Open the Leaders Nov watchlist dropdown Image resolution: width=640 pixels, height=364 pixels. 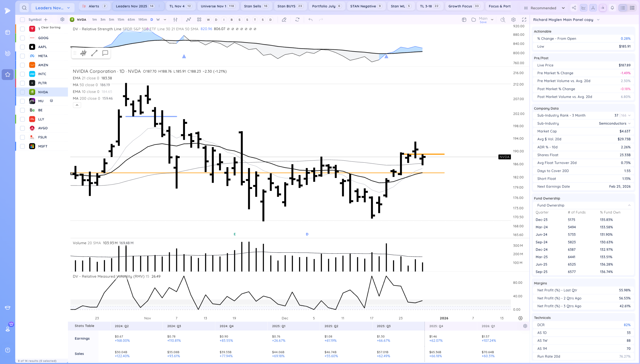(x=52, y=8)
